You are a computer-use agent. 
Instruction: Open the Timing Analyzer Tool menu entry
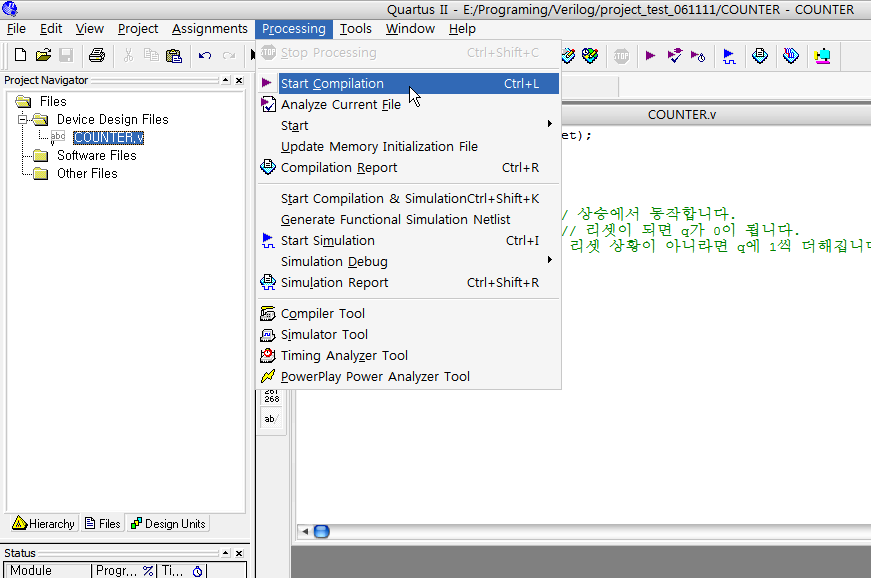tap(408, 356)
